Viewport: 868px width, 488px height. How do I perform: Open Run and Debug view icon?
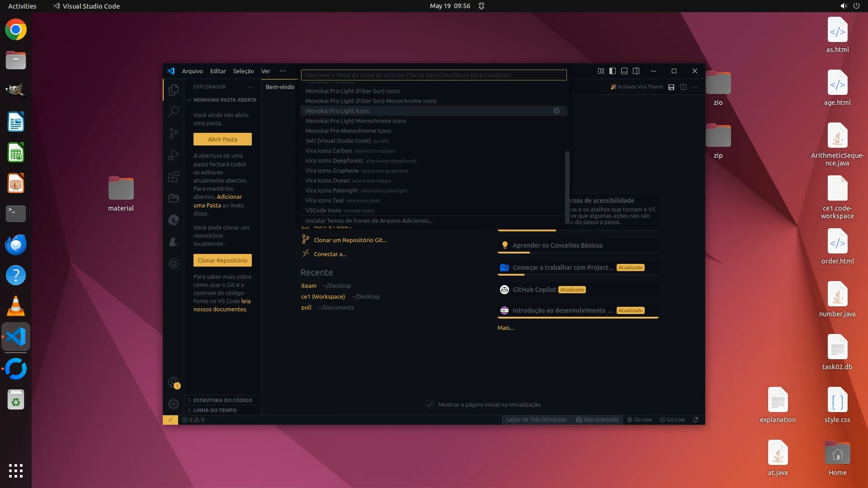(174, 155)
